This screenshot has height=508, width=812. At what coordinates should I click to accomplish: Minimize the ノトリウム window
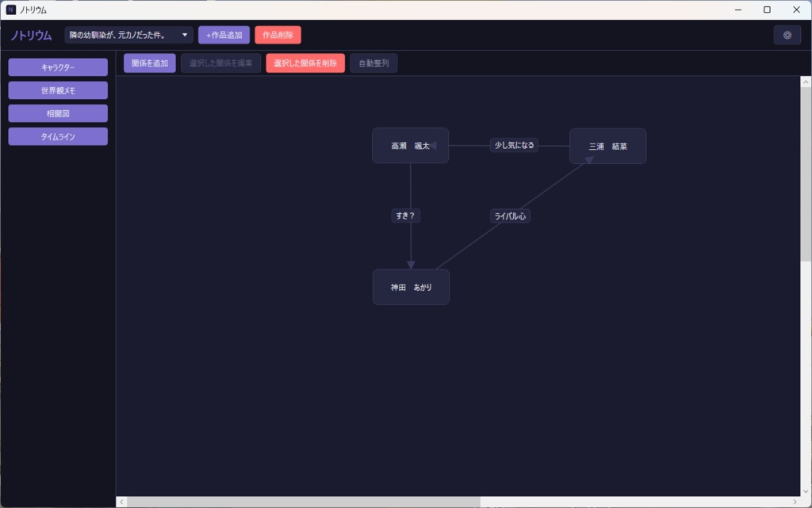click(738, 10)
